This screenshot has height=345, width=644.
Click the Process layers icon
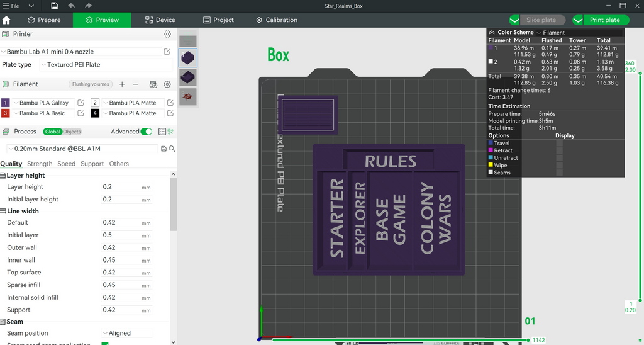coord(6,132)
